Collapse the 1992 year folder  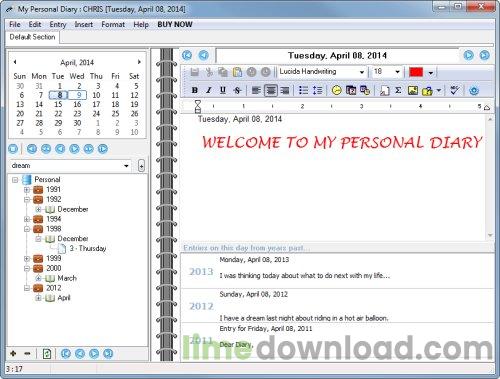pos(27,200)
